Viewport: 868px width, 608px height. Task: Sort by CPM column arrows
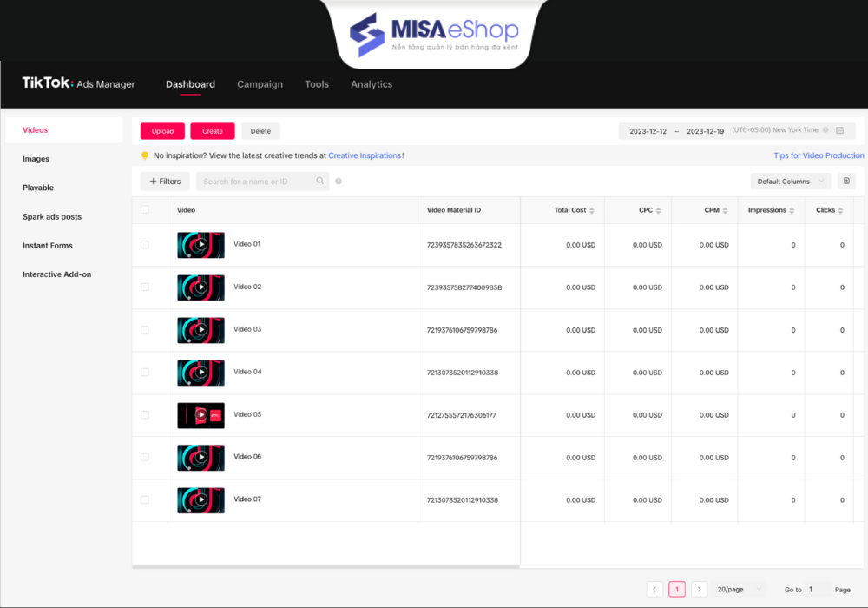point(725,210)
